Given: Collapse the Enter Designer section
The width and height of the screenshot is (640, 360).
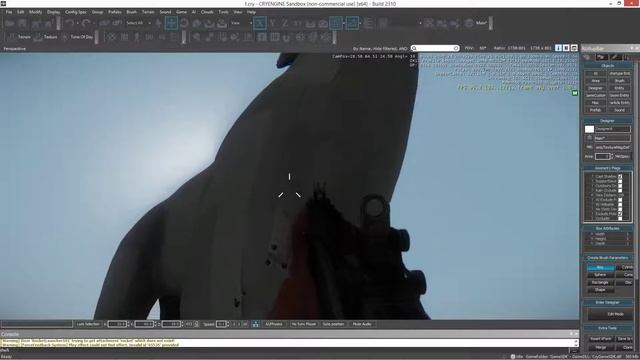Looking at the screenshot, I should click(607, 302).
